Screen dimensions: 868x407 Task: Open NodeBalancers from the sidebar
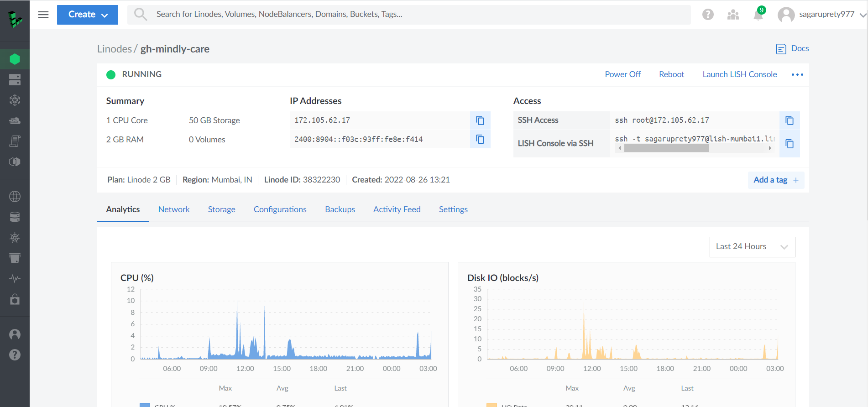click(15, 100)
